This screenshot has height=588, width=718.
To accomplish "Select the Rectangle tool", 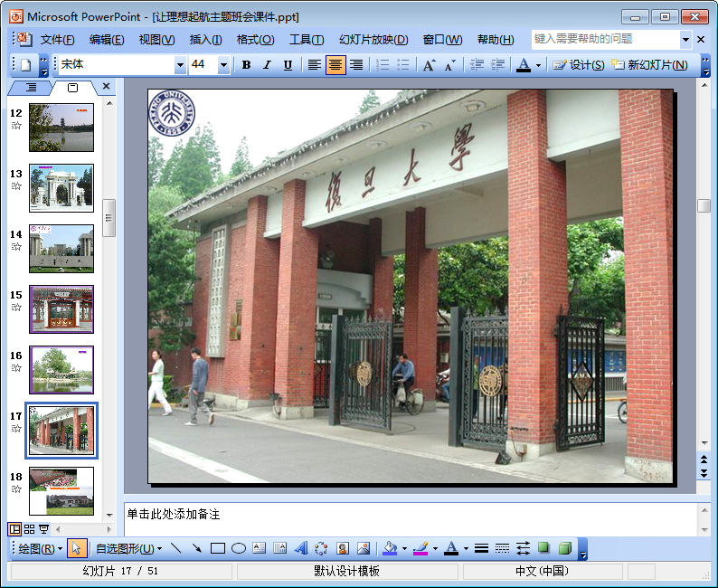I will pos(218,548).
